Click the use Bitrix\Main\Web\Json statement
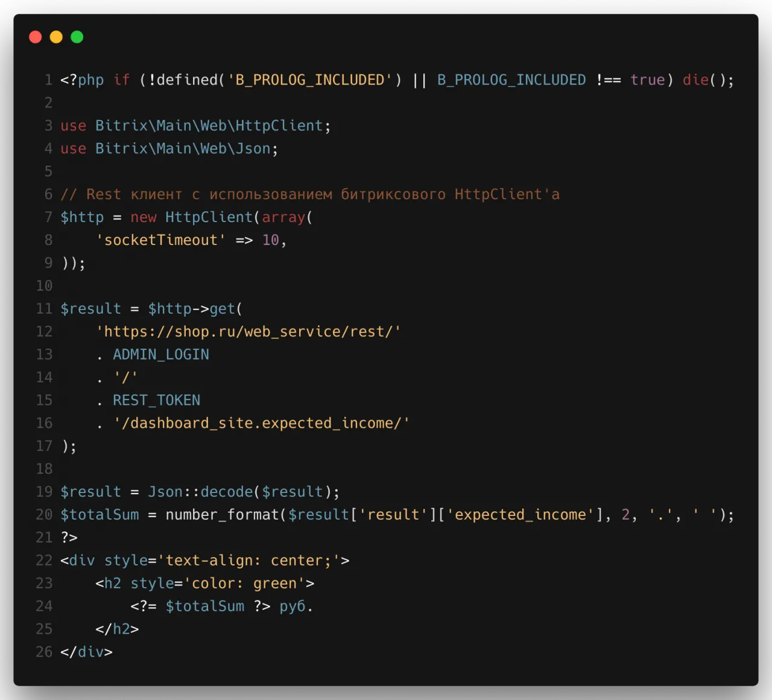 [x=169, y=148]
